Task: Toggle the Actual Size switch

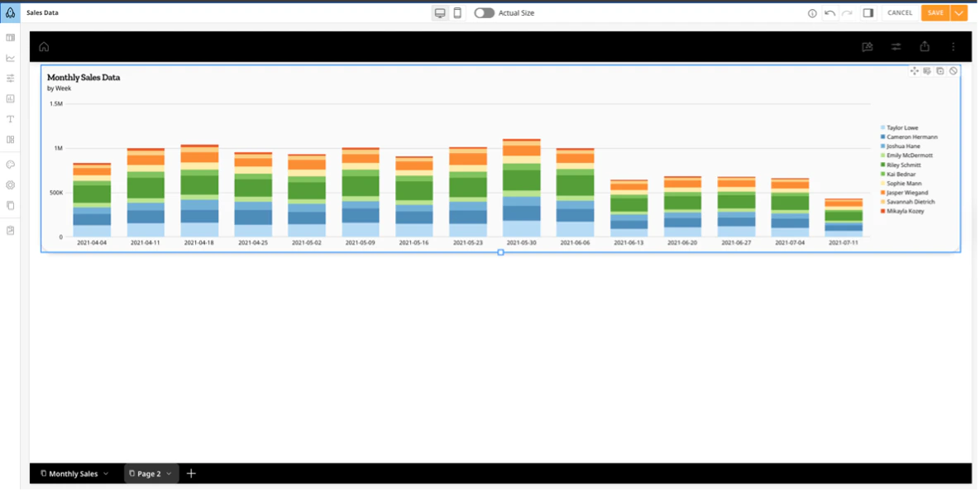Action: click(x=484, y=13)
